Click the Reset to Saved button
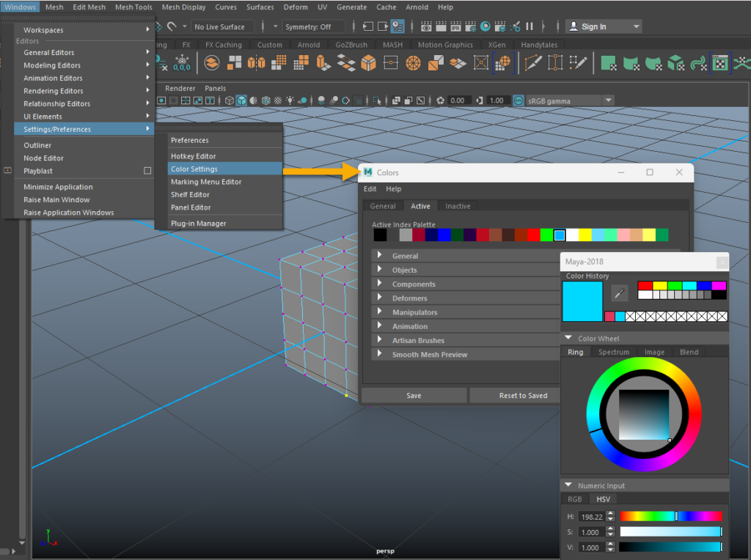751x560 pixels. click(515, 395)
